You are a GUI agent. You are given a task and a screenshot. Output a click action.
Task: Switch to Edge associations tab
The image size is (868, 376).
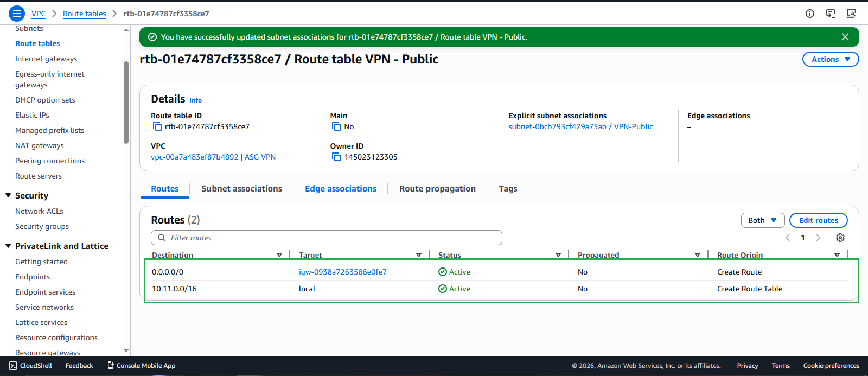(341, 188)
